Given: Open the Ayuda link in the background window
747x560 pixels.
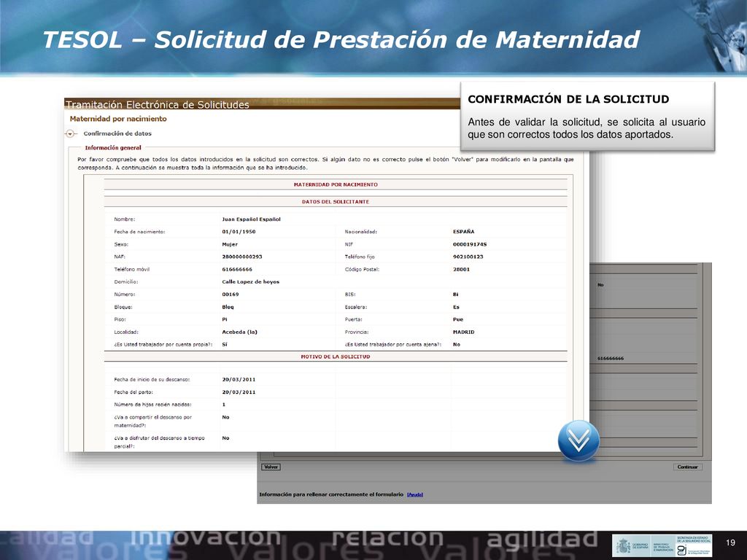Looking at the screenshot, I should coord(415,495).
